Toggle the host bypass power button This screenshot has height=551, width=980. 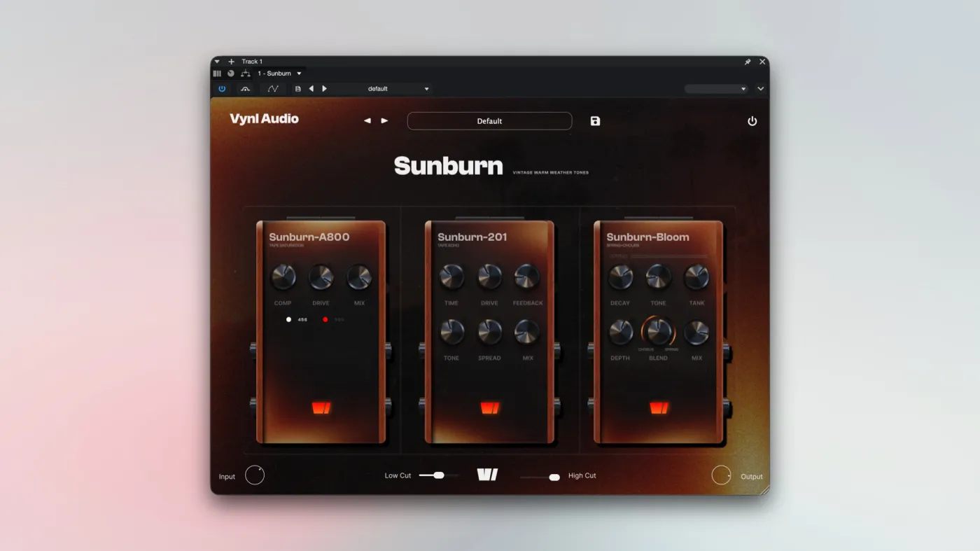[x=222, y=89]
